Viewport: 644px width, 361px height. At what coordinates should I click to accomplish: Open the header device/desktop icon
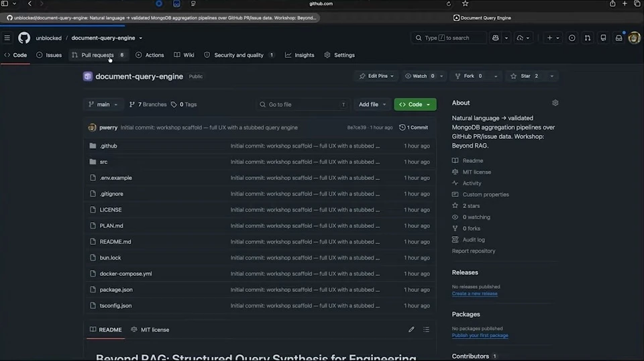[x=603, y=38]
